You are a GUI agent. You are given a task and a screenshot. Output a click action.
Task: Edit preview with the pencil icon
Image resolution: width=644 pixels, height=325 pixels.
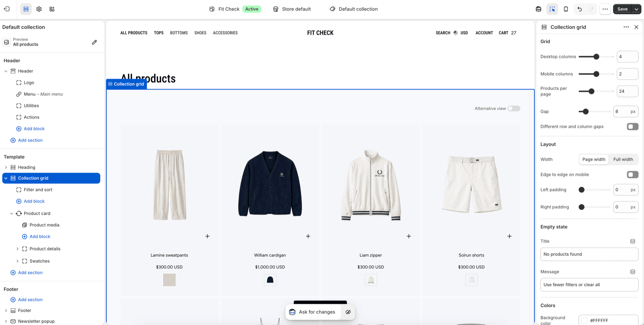point(94,42)
